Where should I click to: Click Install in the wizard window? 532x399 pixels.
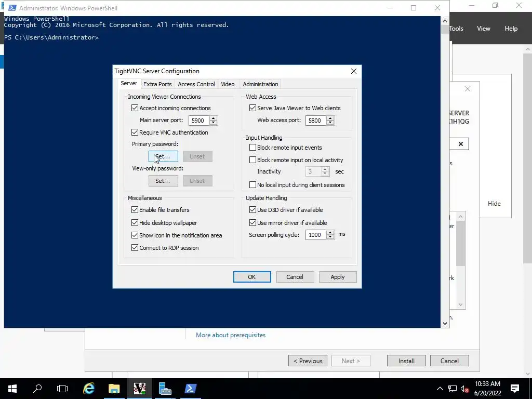(x=406, y=361)
